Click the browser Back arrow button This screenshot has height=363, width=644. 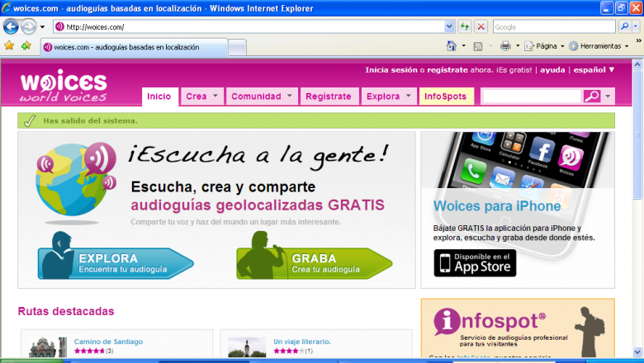tap(11, 27)
